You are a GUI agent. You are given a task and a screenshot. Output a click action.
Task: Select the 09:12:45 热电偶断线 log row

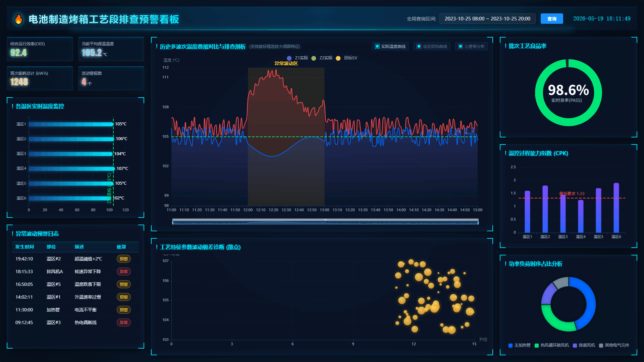pyautogui.click(x=75, y=322)
